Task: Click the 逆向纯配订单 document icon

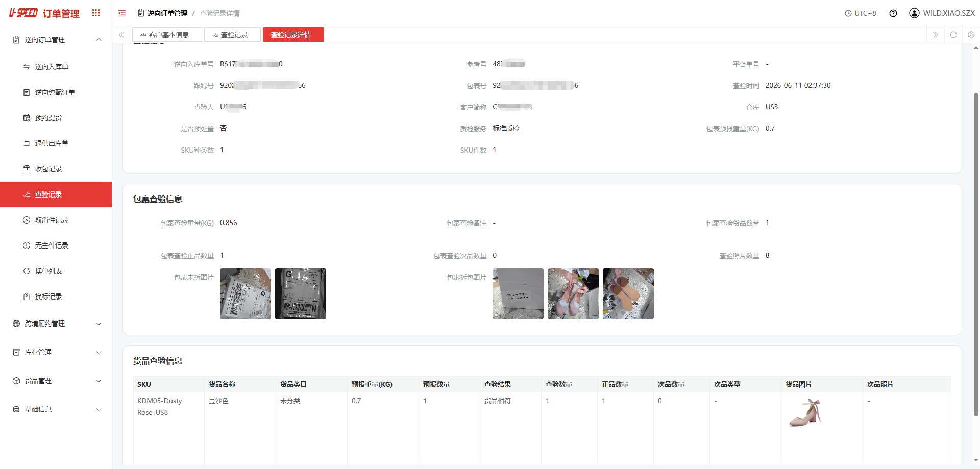Action: pos(27,92)
